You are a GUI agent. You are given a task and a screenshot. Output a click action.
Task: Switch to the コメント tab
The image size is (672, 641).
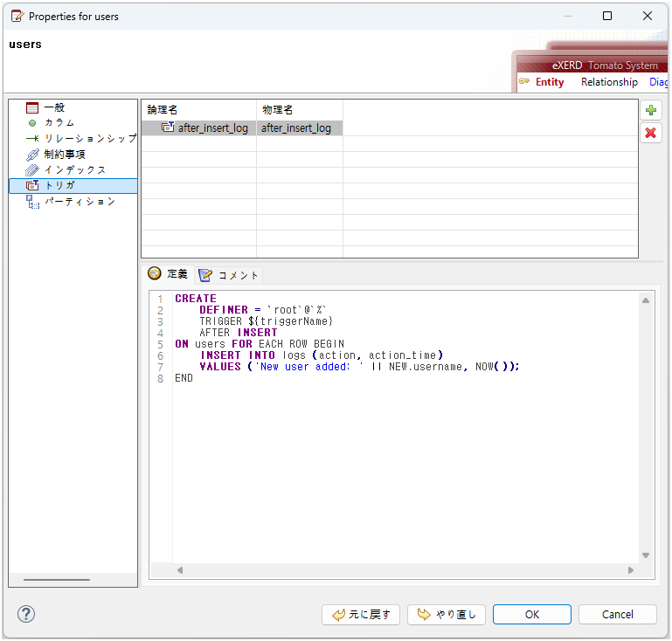point(228,275)
